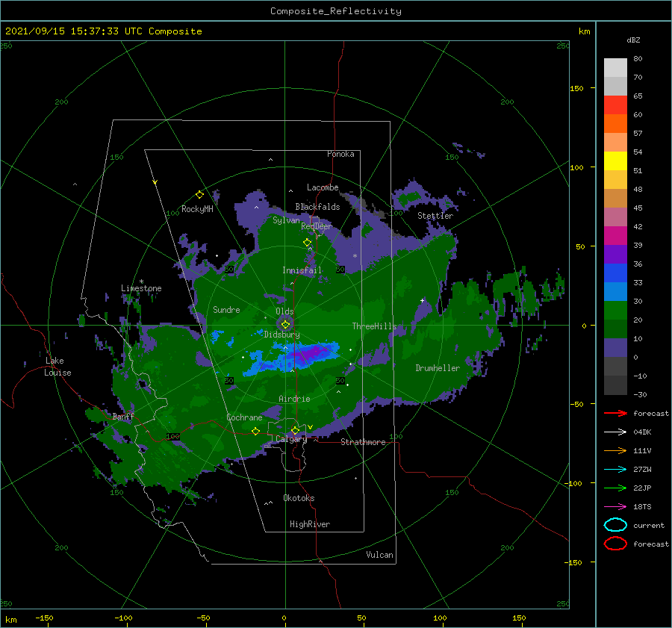
Task: Click the Ponoka label
Action: tap(340, 154)
